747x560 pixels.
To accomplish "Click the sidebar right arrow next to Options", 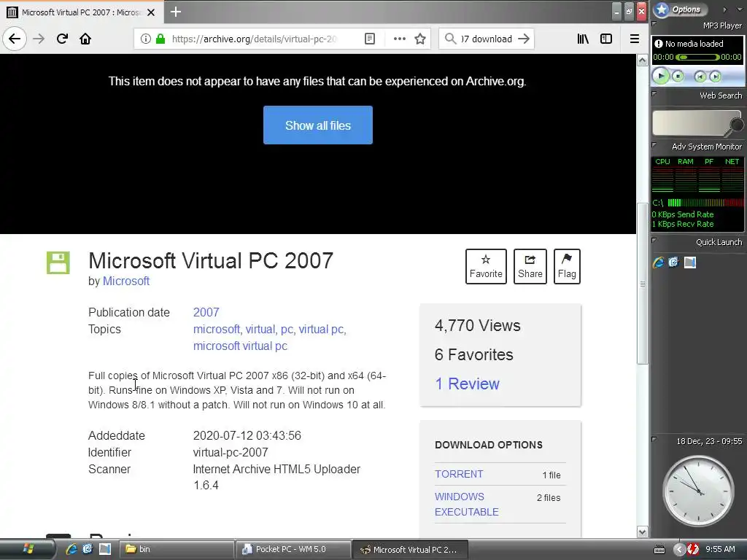I will click(x=724, y=9).
